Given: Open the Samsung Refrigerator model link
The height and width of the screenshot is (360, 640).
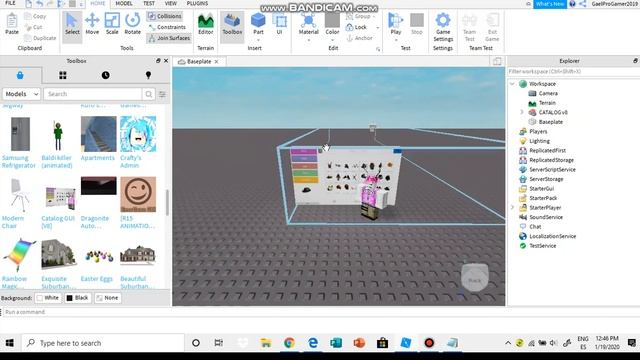Looking at the screenshot, I should pyautogui.click(x=18, y=162).
